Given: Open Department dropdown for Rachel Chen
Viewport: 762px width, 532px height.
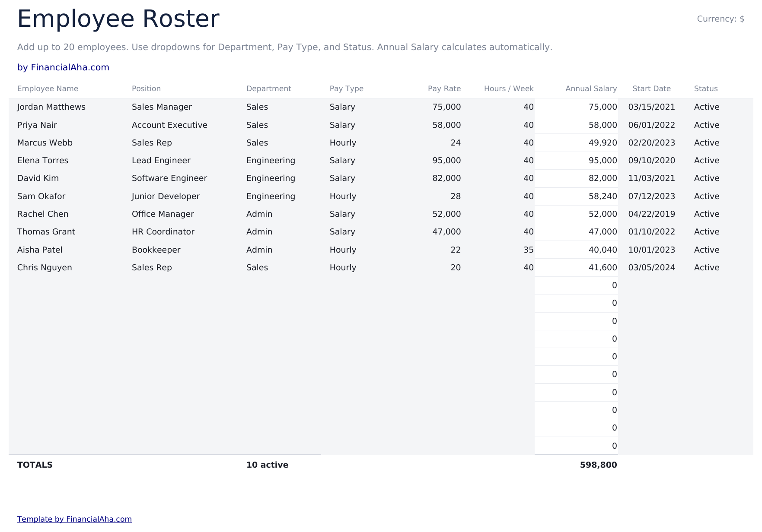Looking at the screenshot, I should click(279, 214).
